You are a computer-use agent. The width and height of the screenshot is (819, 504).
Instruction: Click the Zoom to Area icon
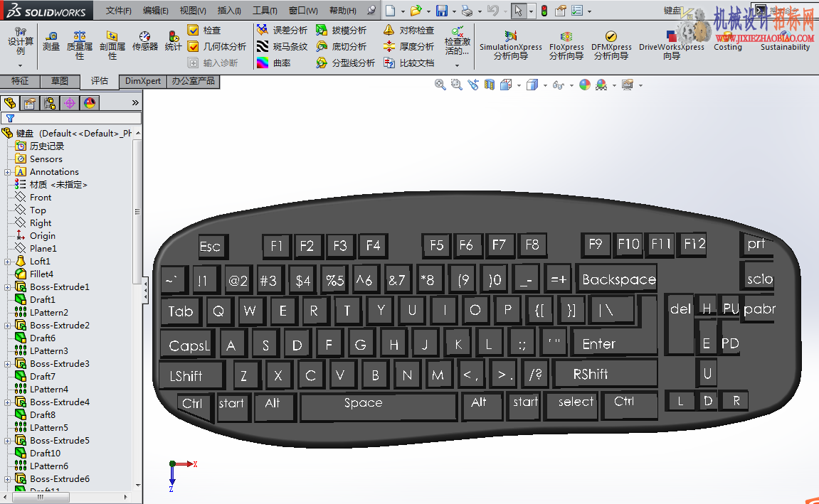click(457, 85)
